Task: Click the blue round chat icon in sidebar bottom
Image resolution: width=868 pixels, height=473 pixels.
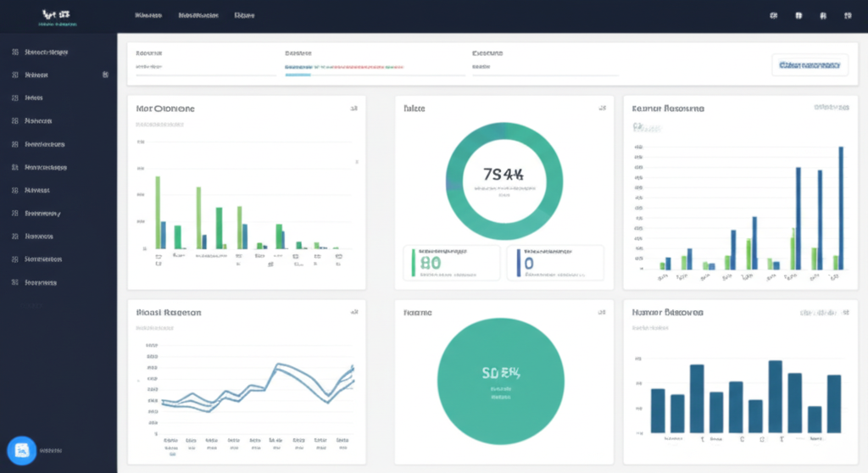Action: [20, 450]
